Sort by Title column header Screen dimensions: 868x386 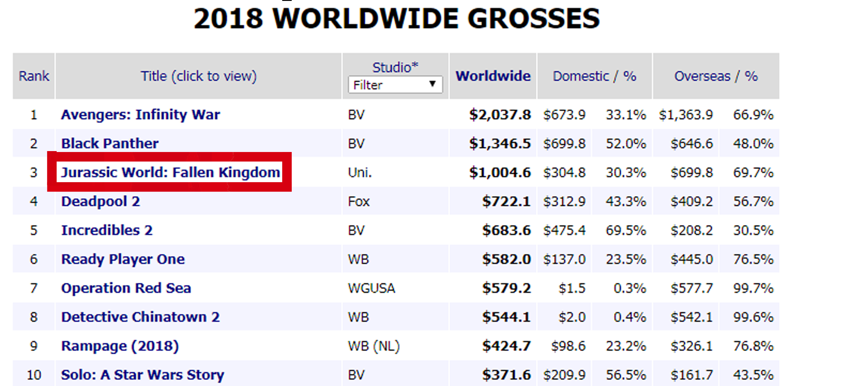tap(199, 76)
